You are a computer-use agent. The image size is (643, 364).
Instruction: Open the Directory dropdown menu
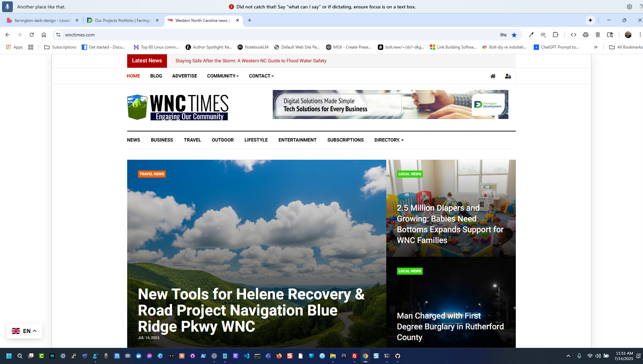coord(389,140)
